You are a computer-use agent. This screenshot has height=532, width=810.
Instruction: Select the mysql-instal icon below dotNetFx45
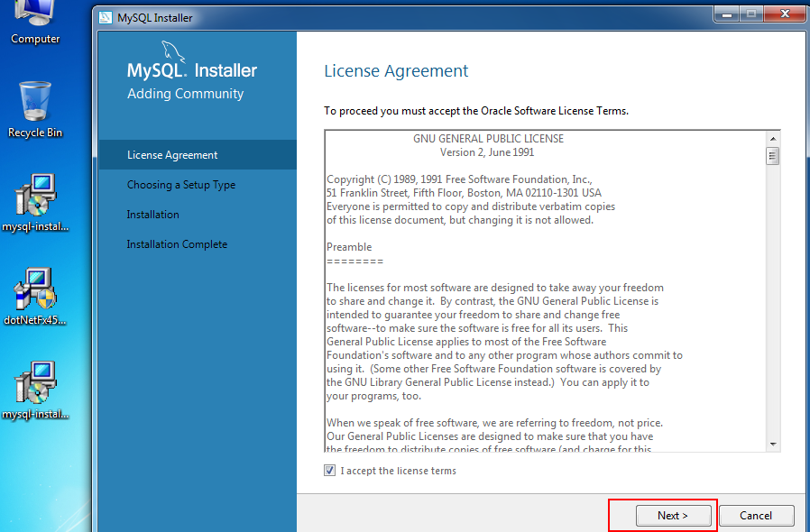pyautogui.click(x=35, y=390)
